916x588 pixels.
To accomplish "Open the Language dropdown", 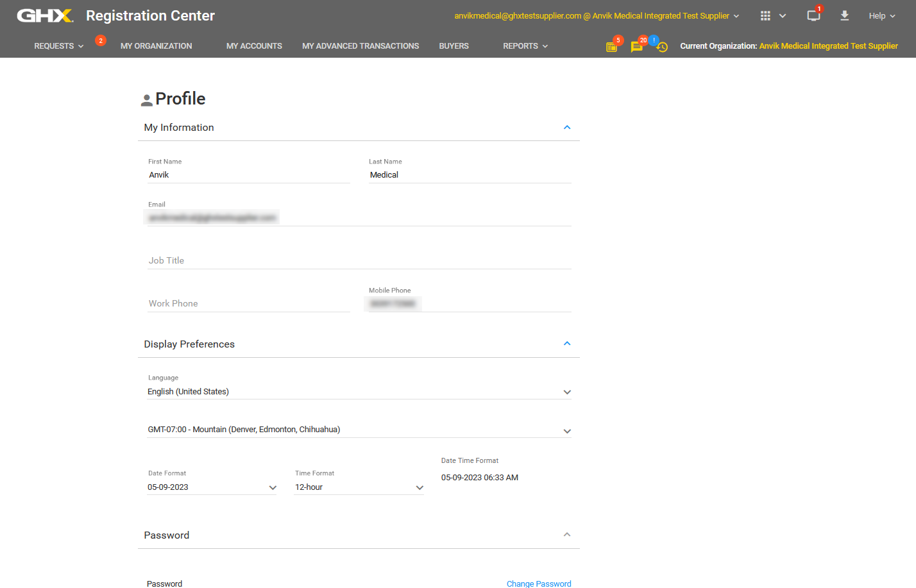I will coord(359,392).
